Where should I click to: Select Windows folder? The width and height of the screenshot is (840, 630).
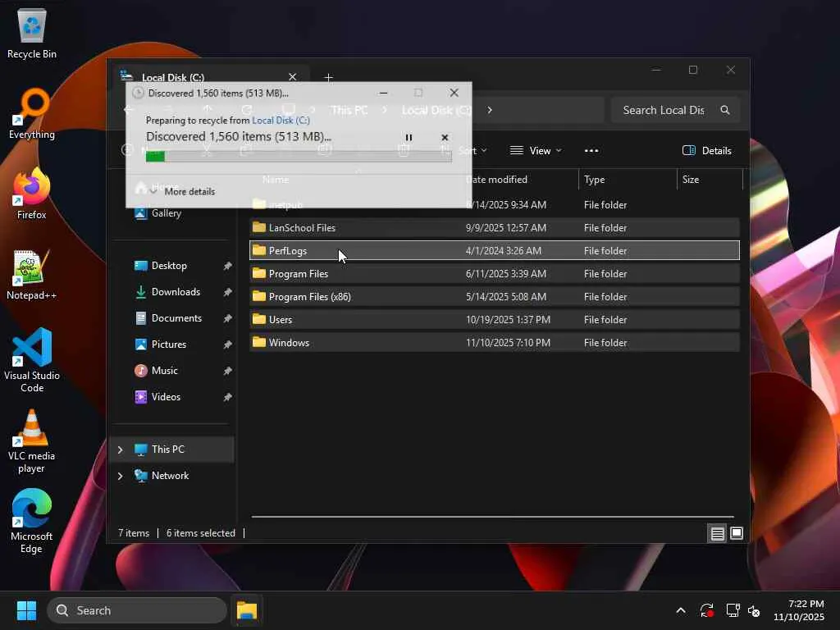(x=495, y=343)
